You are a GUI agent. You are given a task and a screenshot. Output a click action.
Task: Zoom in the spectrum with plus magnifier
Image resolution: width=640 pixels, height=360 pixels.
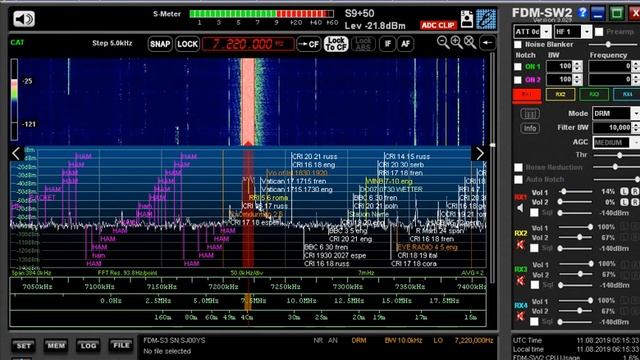pyautogui.click(x=456, y=42)
